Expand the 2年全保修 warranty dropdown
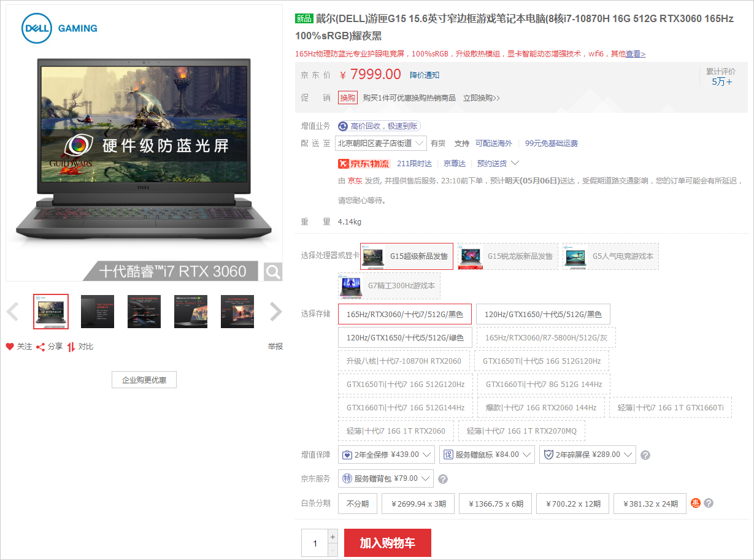754x560 pixels. point(386,455)
